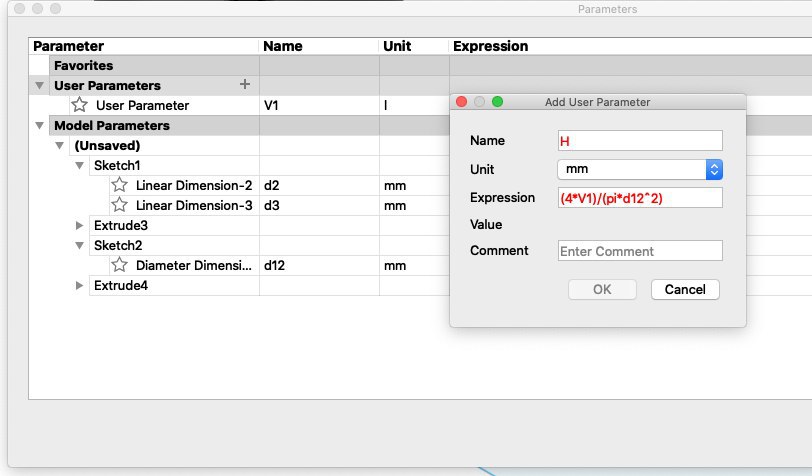
Task: Collapse the Model Parameters section
Action: click(x=39, y=125)
